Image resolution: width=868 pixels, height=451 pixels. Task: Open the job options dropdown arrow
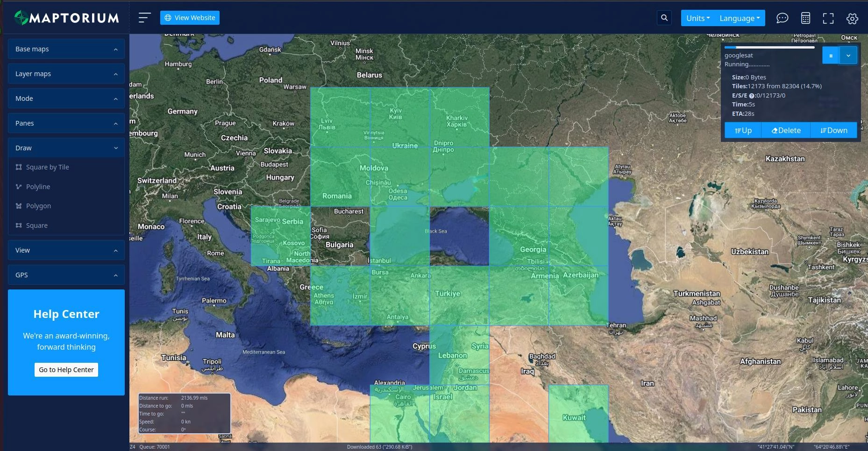[848, 56]
